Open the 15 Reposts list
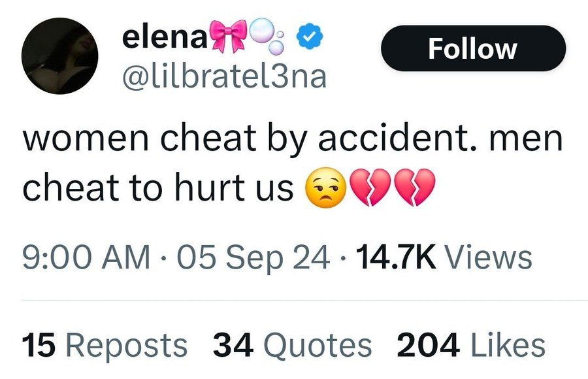Screen dimensions: 588x379 [105, 344]
